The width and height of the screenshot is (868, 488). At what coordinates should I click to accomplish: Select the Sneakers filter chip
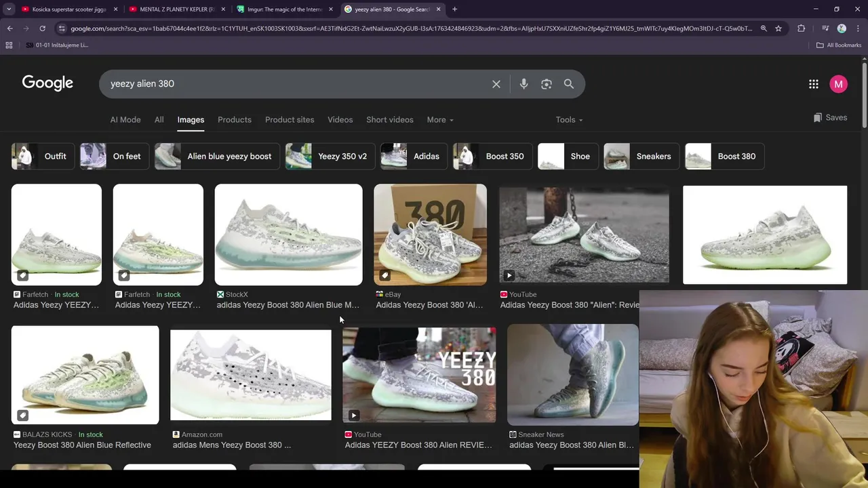click(x=641, y=156)
